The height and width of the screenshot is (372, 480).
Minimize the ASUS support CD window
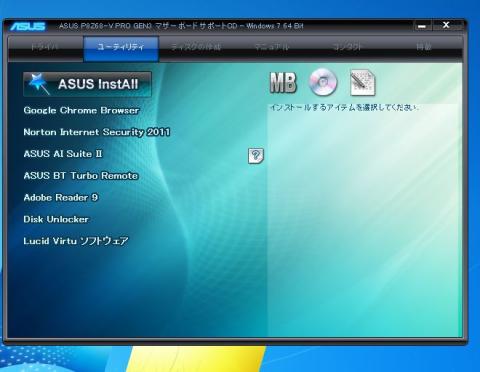coord(422,26)
